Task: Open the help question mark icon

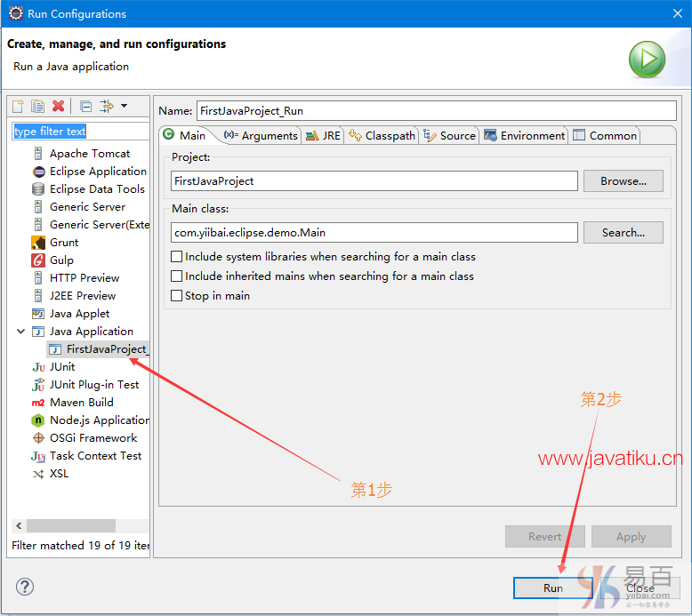Action: coord(25,587)
